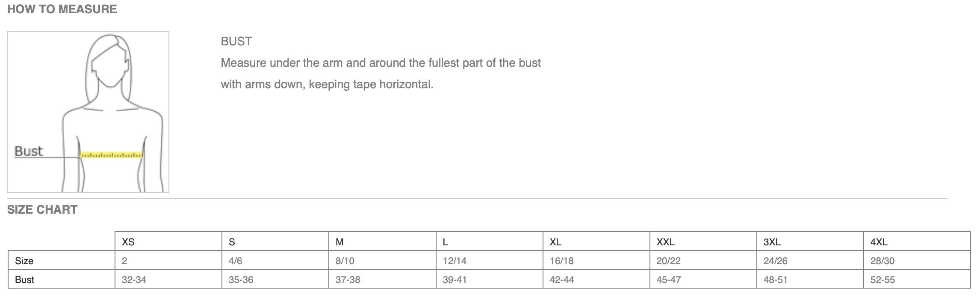The height and width of the screenshot is (304, 980).
Task: Click the Bust label in the illustration
Action: [x=29, y=151]
